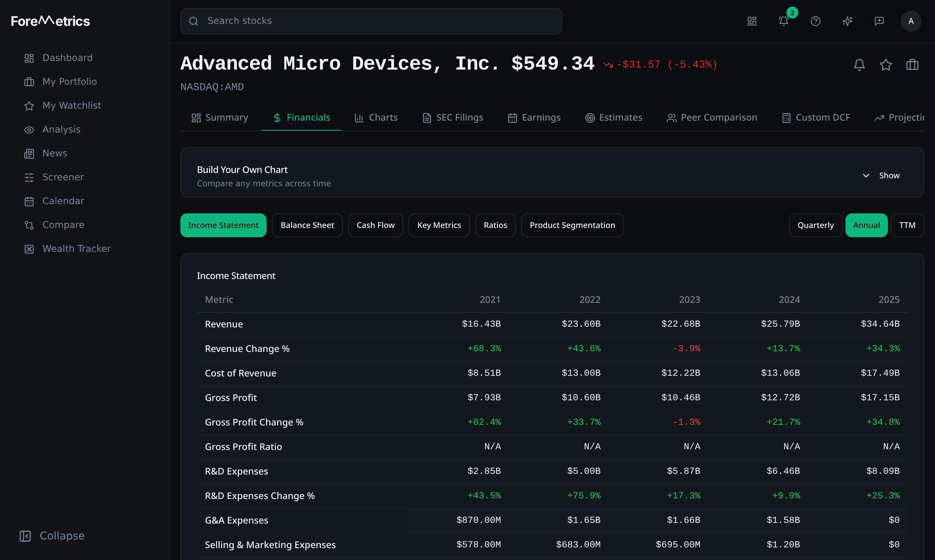
Task: Select the Key Metrics pill
Action: point(439,225)
